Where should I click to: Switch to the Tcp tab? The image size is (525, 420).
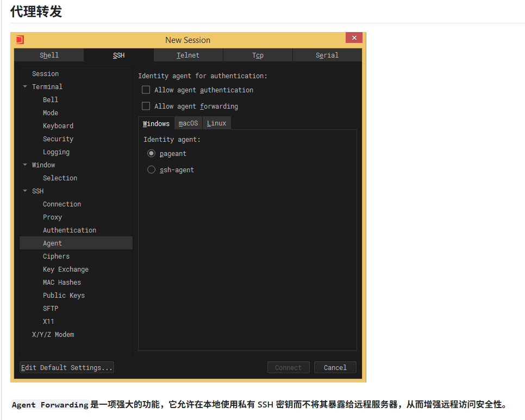[258, 55]
